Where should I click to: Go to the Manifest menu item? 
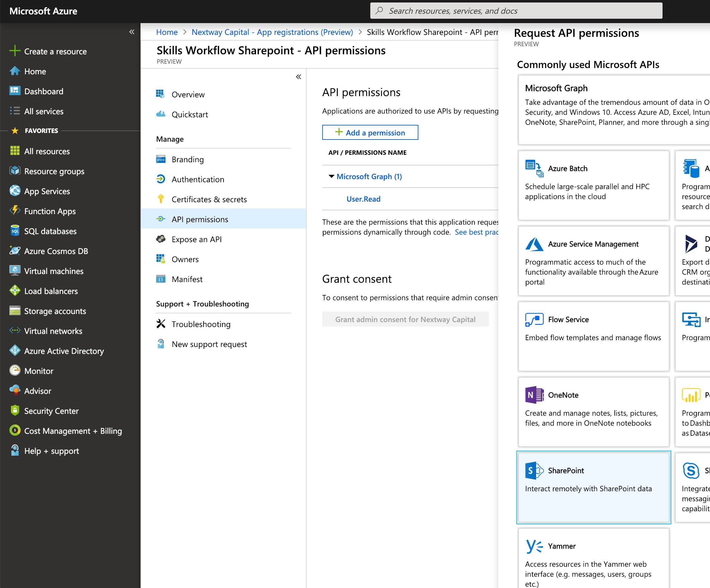point(187,279)
